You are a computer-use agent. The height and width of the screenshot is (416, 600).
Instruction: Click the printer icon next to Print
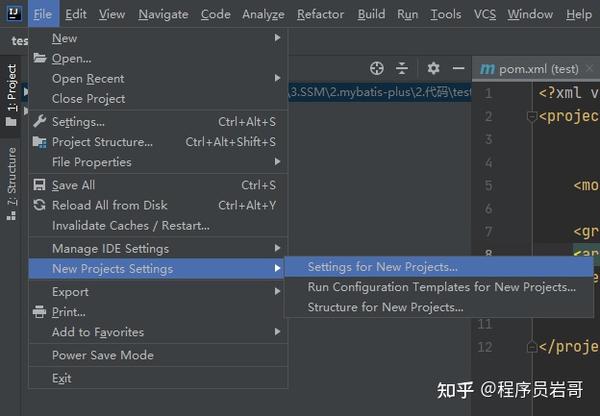[39, 312]
